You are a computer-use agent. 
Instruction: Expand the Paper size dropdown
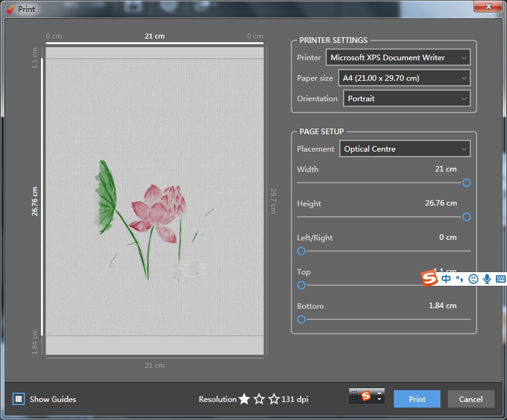(404, 78)
